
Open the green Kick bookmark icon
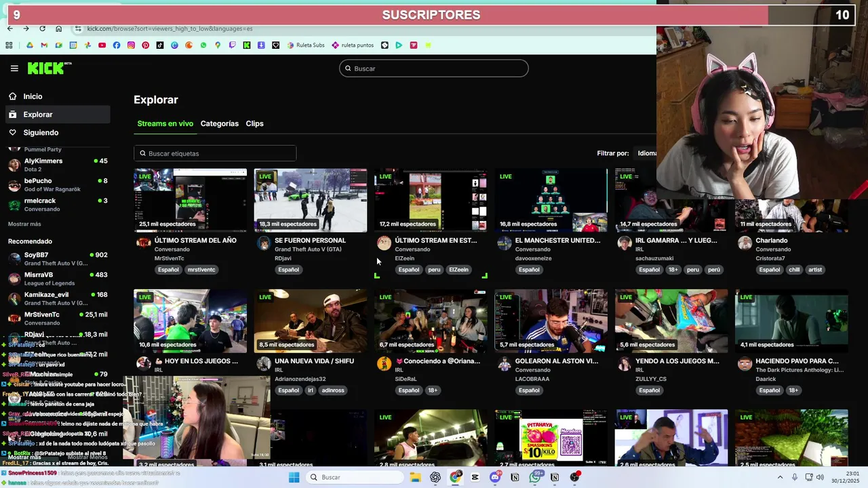click(x=247, y=45)
